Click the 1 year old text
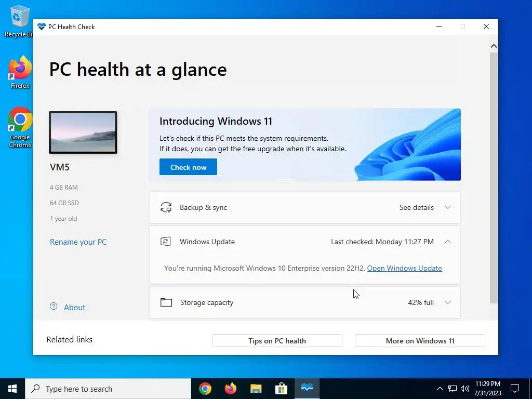Screen dimensions: 532x399 pyautogui.click(x=63, y=219)
